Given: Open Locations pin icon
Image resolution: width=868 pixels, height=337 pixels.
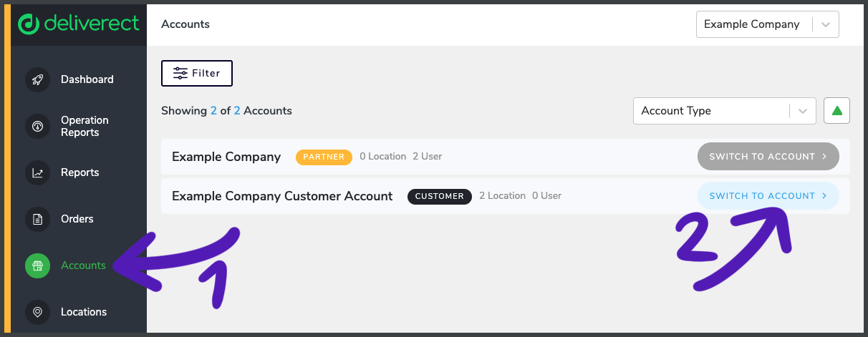Looking at the screenshot, I should tap(37, 312).
